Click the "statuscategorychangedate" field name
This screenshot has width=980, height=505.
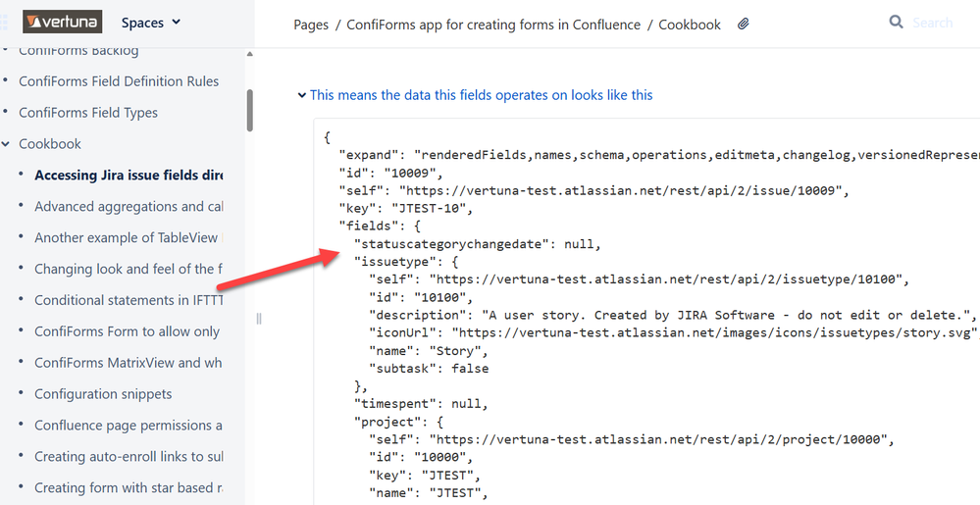451,244
